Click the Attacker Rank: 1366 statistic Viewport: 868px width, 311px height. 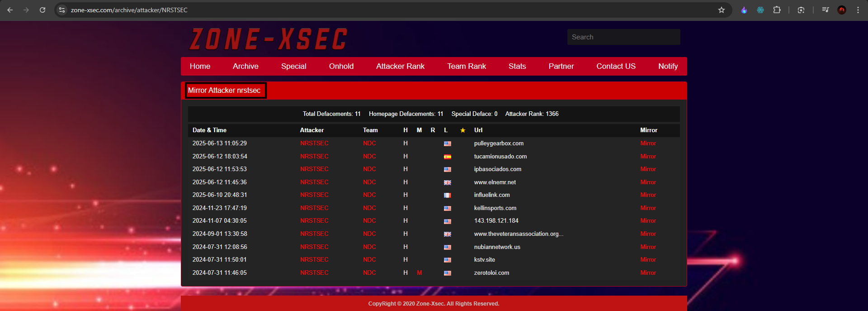[532, 114]
